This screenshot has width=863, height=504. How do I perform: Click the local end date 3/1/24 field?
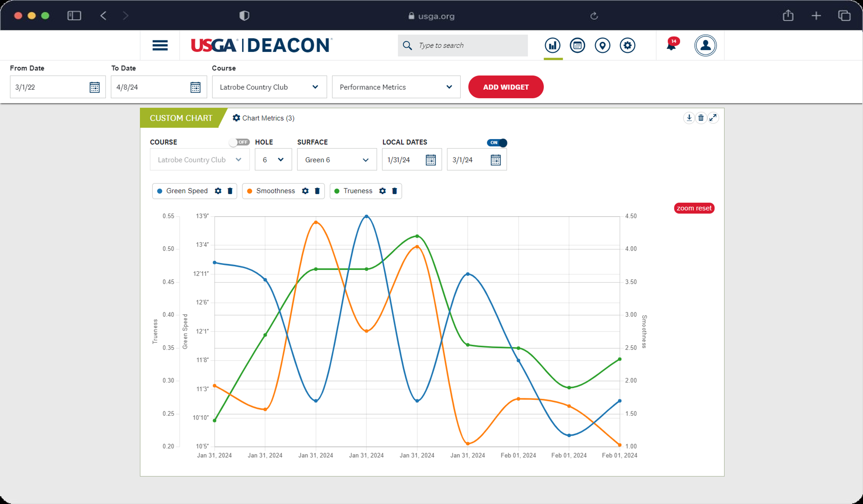click(x=477, y=160)
